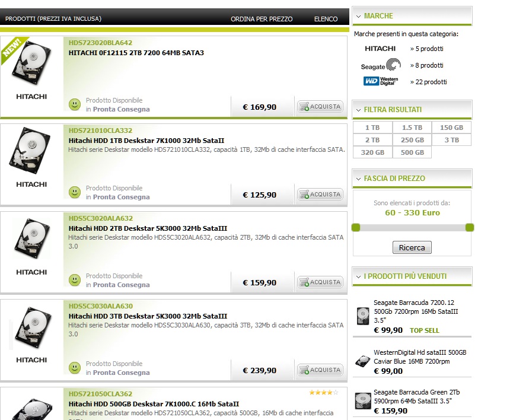Click the price € 239,90
The image size is (513, 420).
click(259, 370)
